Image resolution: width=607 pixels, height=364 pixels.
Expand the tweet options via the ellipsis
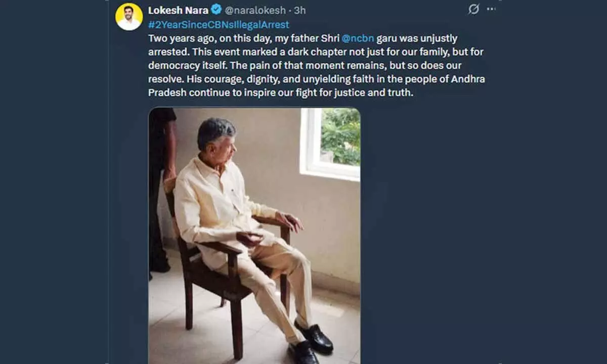pos(491,9)
